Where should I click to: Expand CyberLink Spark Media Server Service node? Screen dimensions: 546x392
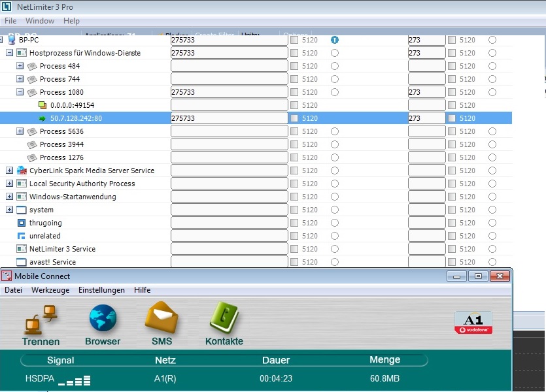[9, 171]
